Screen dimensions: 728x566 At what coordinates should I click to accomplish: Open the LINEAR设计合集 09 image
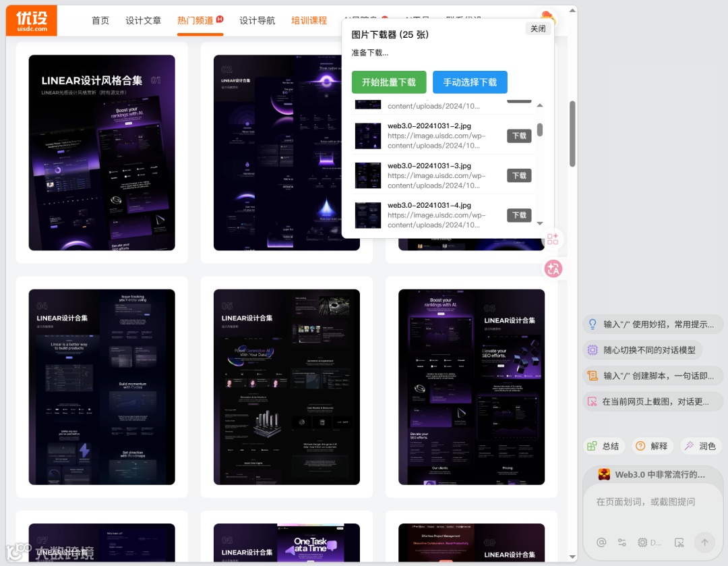471,543
